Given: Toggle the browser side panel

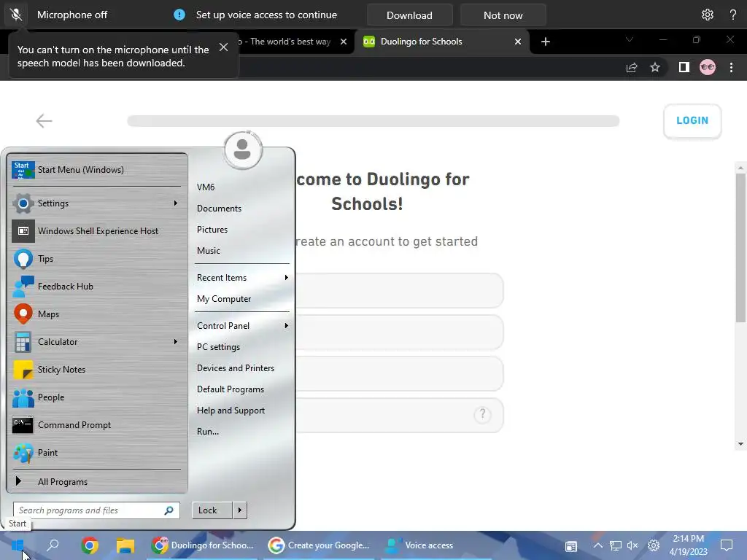Looking at the screenshot, I should (x=684, y=67).
